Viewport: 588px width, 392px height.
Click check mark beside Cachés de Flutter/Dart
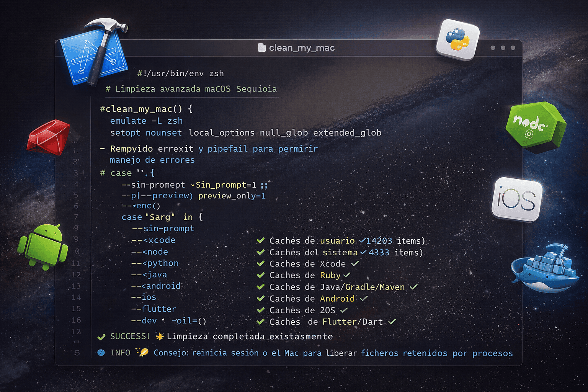(261, 322)
